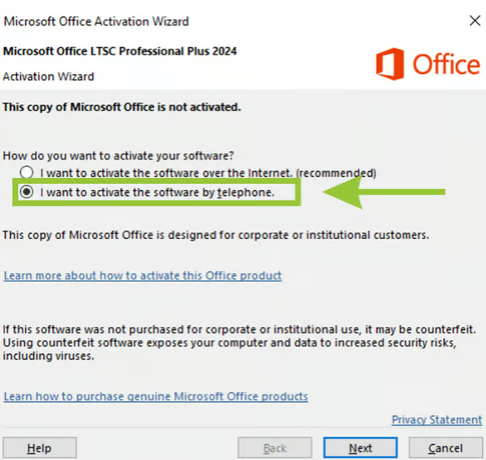This screenshot has height=460, width=486.
Task: Open the link to purchase genuine Office products
Action: pos(156,396)
